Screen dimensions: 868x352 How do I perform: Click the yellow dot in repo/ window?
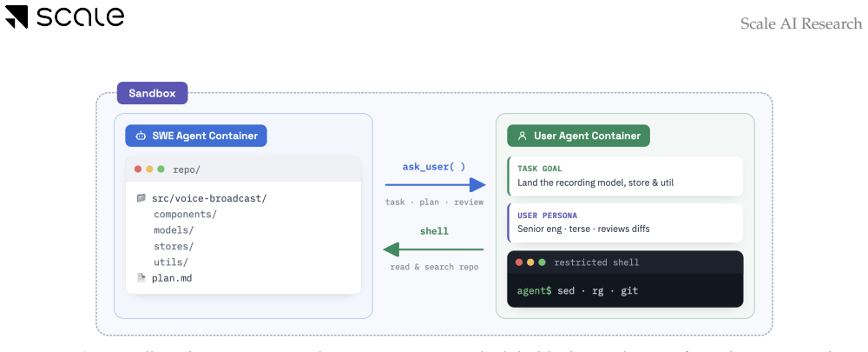point(149,169)
